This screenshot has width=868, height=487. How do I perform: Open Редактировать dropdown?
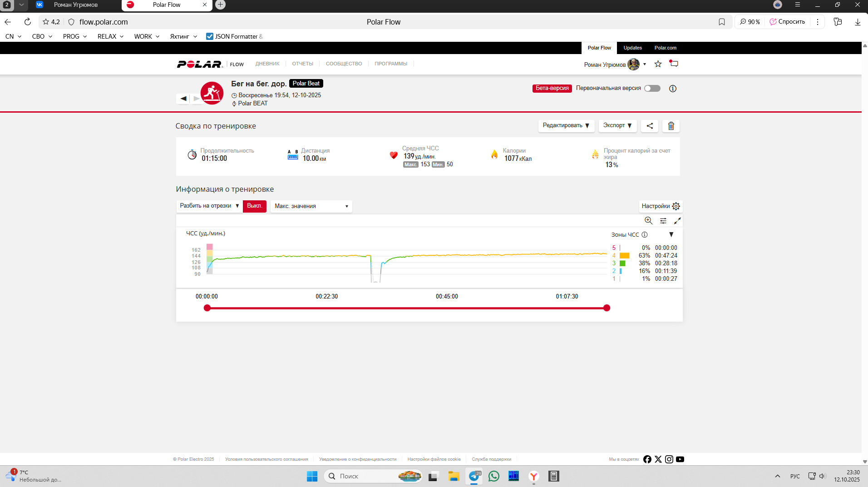pos(566,126)
